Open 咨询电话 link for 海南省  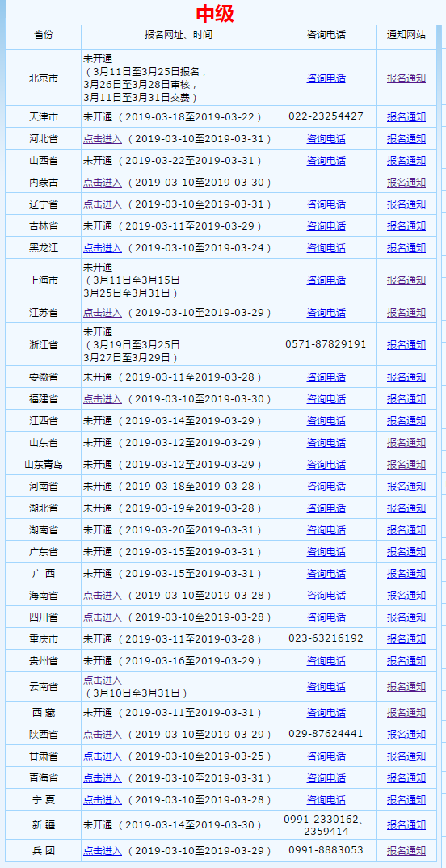(326, 596)
